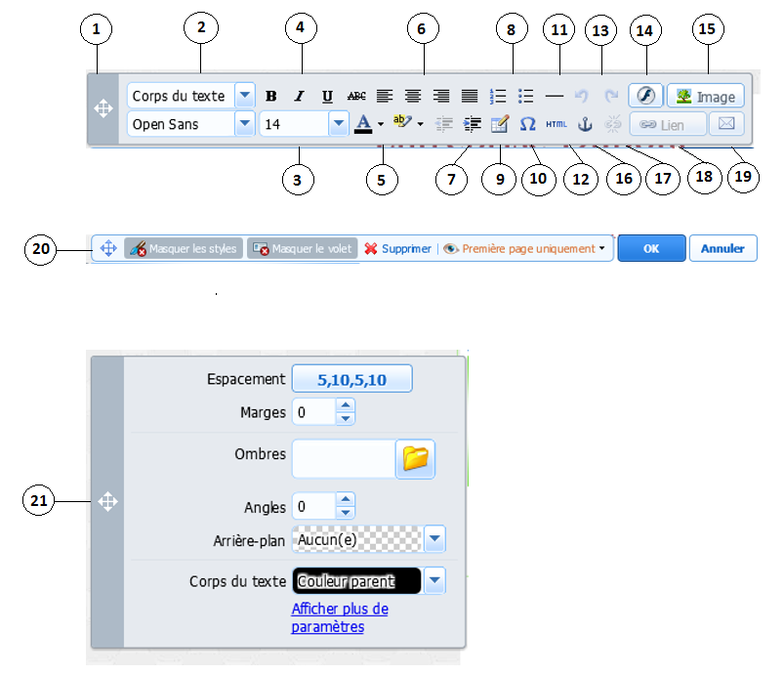Toggle bold text formatting
This screenshot has width=784, height=675.
pyautogui.click(x=271, y=96)
